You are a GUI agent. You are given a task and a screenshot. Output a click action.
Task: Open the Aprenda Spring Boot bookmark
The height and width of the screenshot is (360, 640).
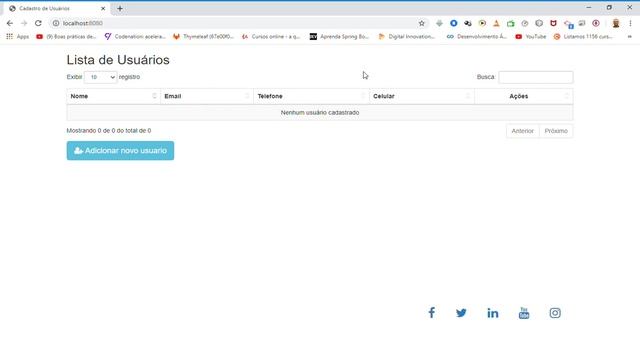pos(339,36)
